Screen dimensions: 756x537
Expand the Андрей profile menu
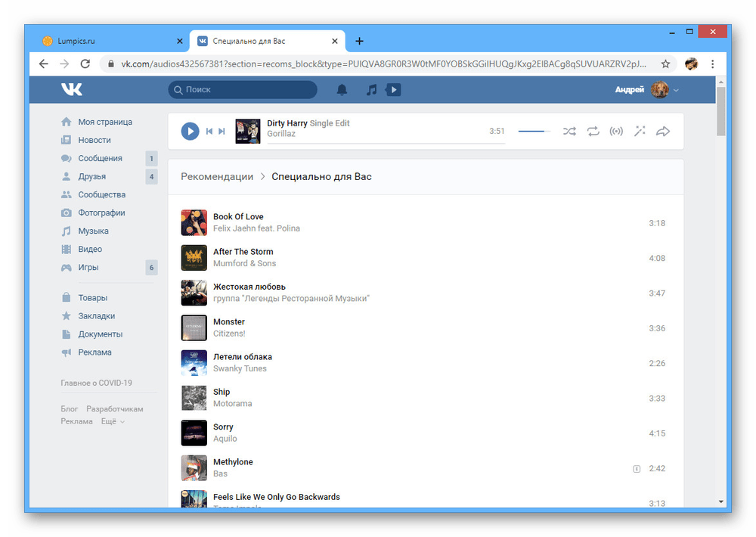pos(676,90)
